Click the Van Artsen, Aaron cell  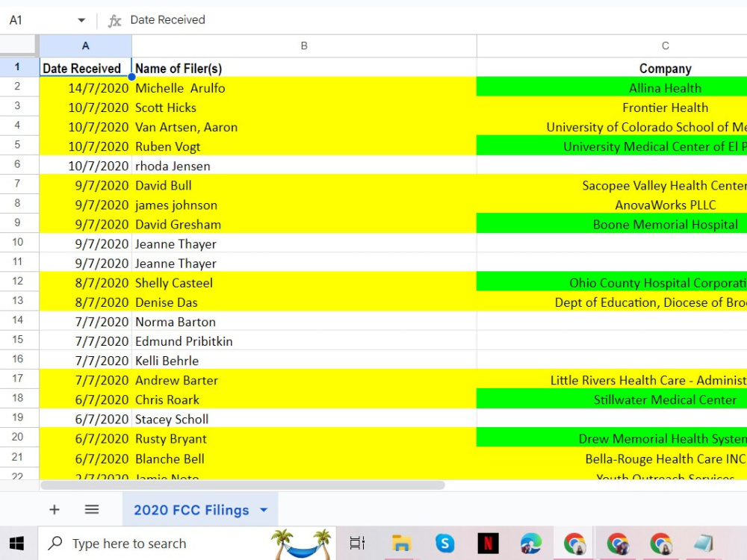(x=304, y=127)
